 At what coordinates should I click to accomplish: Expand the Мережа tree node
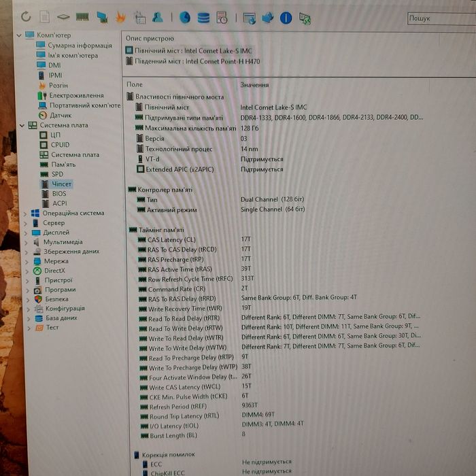pos(27,262)
